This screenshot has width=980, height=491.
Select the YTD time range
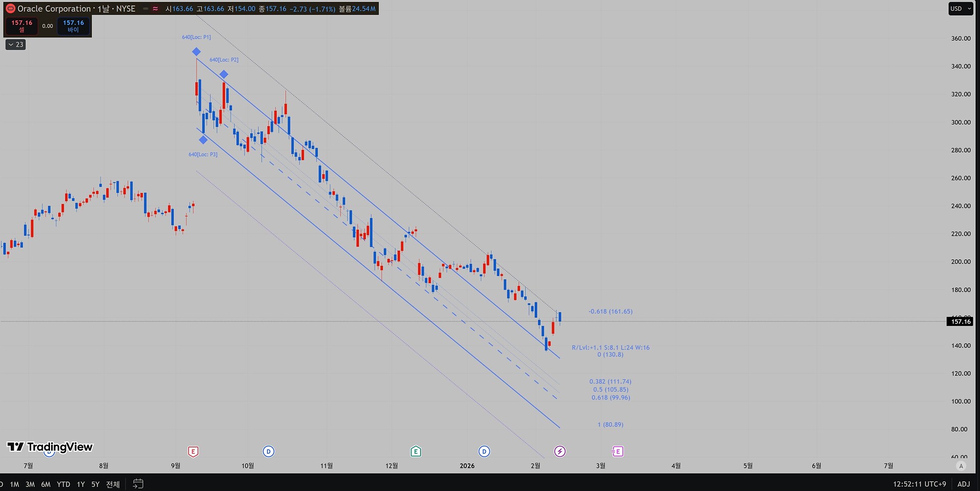coord(63,484)
